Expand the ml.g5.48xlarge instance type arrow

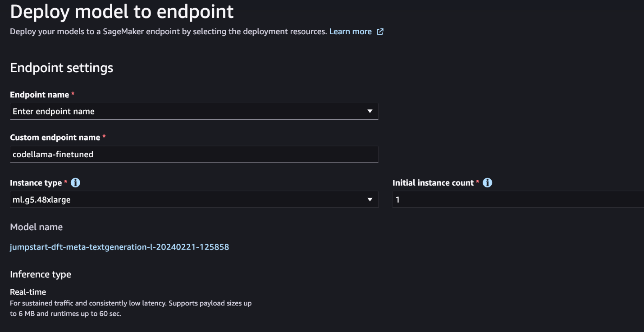point(370,200)
